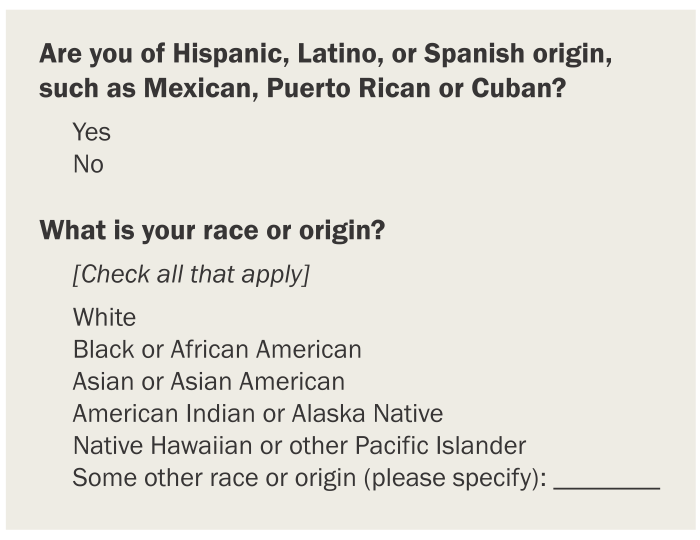Check Asian or Asian American
This screenshot has height=540, width=700.
(208, 382)
